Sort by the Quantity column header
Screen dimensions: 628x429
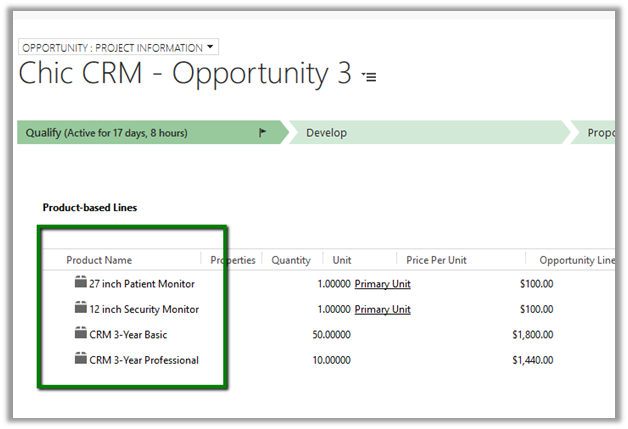click(x=291, y=260)
